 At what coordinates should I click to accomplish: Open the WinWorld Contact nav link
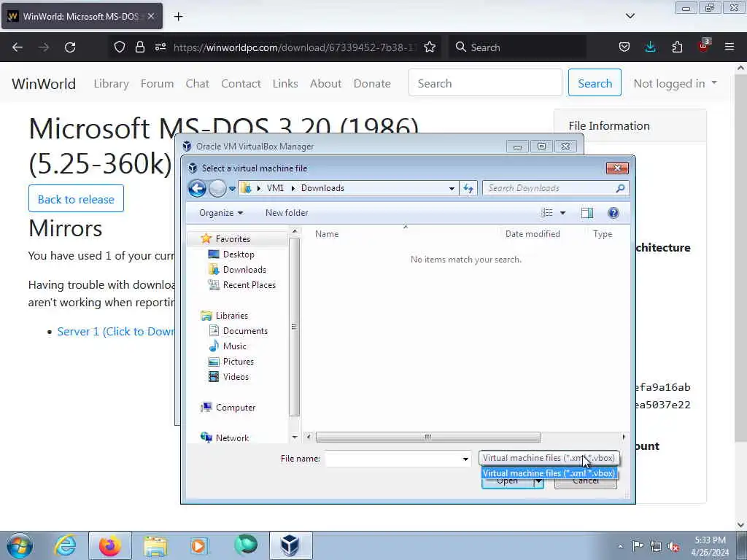[241, 83]
